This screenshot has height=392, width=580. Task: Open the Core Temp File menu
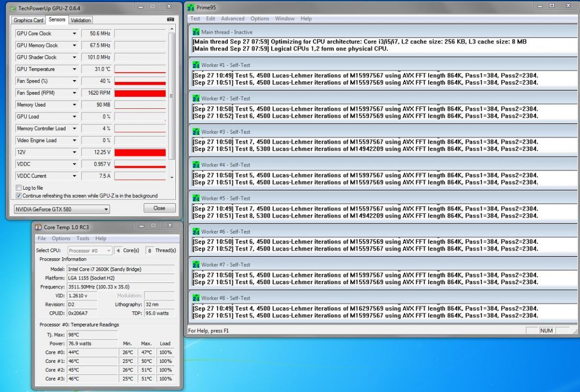(x=42, y=238)
